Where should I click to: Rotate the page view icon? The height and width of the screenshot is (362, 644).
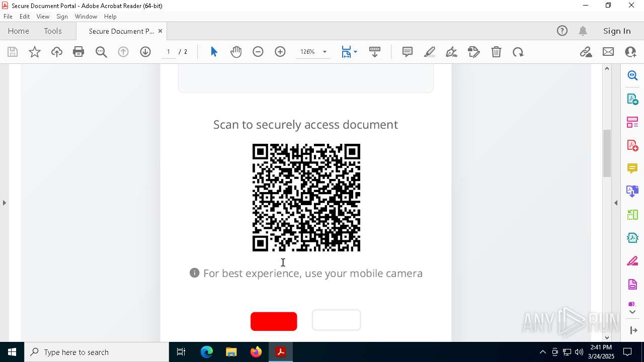coord(518,52)
